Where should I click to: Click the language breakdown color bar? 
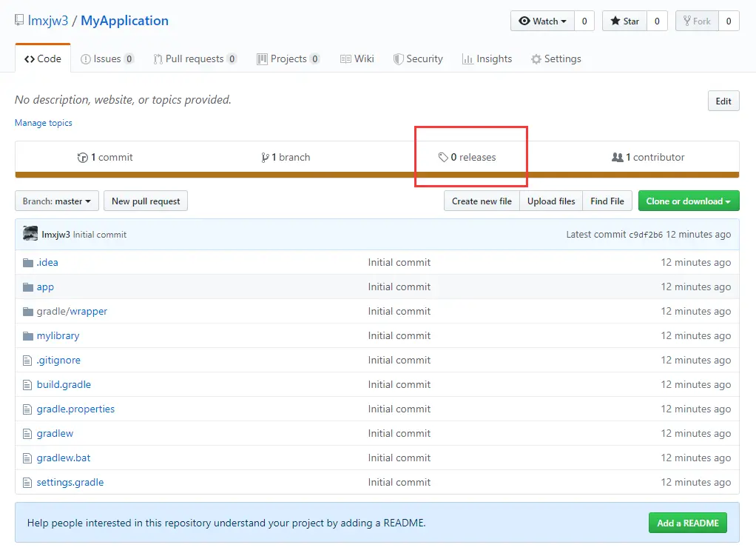tap(377, 175)
